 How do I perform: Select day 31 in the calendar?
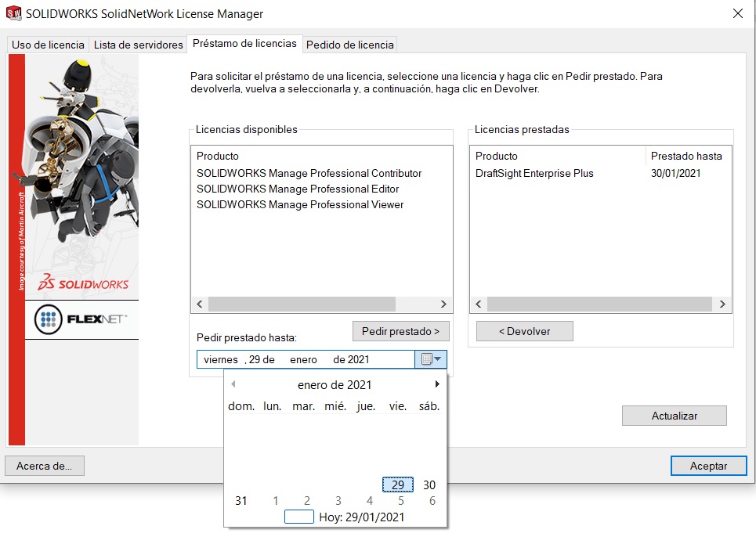(241, 501)
